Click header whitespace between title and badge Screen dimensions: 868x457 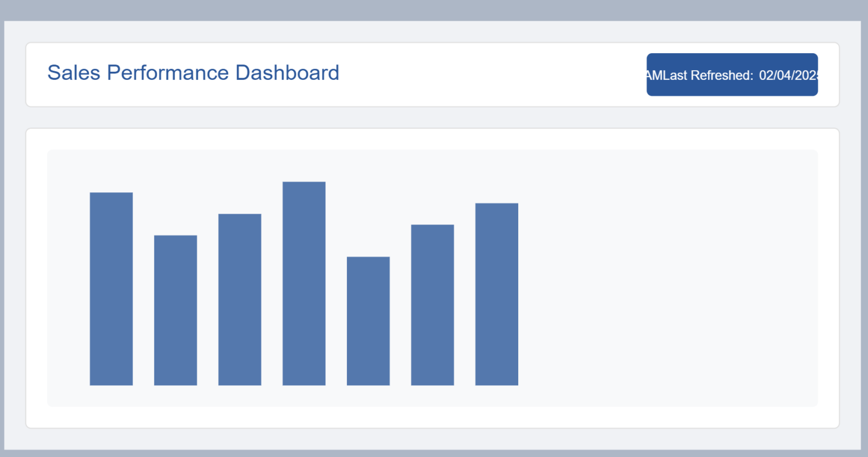coord(492,74)
